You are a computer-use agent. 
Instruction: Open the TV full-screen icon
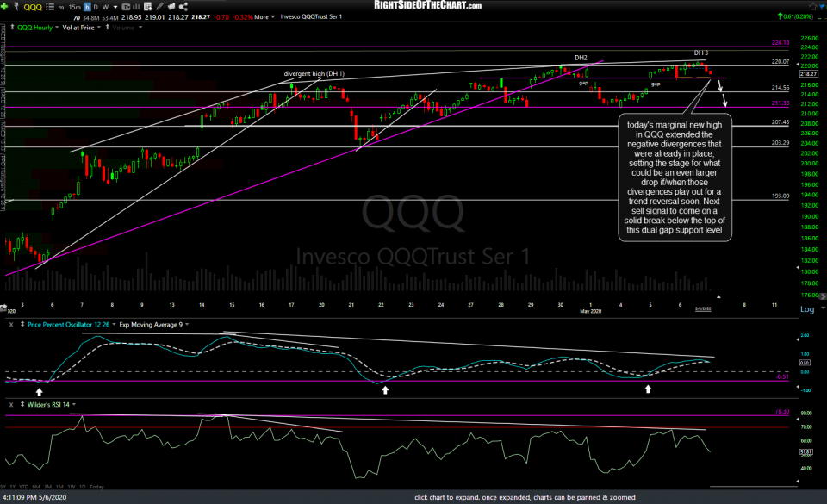(x=126, y=5)
